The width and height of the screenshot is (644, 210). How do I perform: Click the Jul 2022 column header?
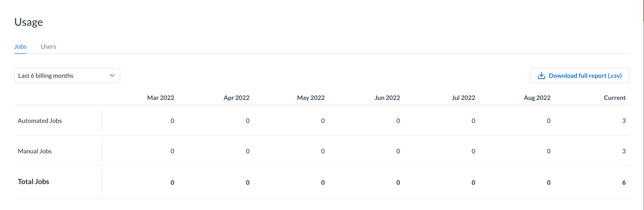463,98
